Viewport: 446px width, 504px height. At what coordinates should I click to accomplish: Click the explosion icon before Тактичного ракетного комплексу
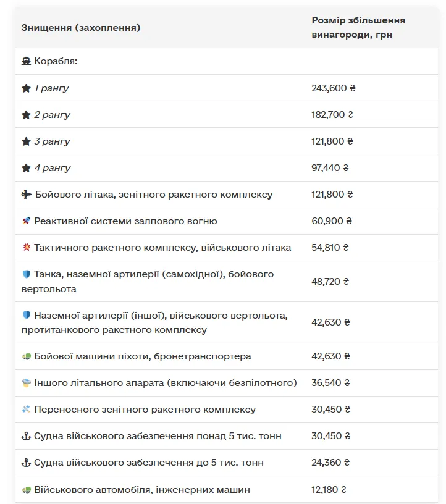[26, 248]
